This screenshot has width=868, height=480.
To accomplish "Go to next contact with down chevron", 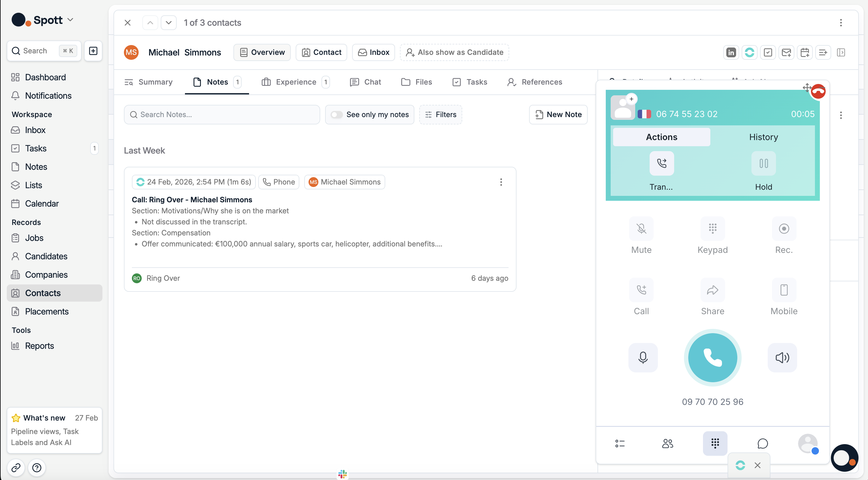I will coord(168,23).
